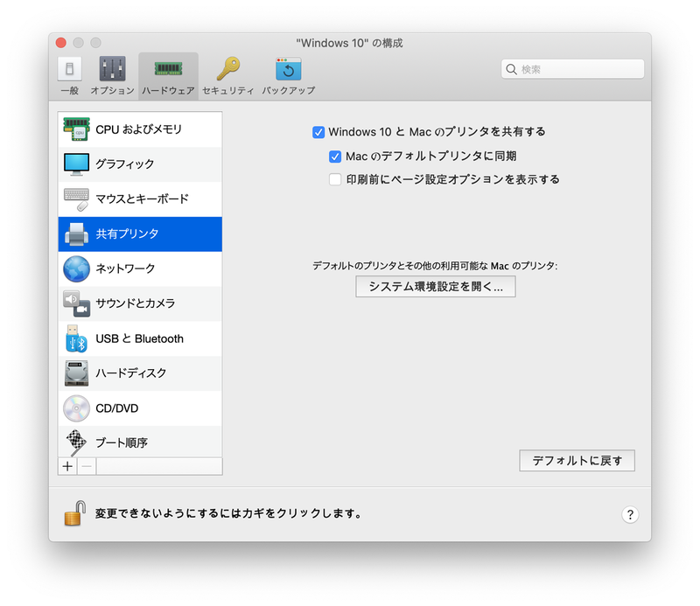Viewport: 700px width, 606px height.
Task: Toggle Windows 10 と Mac のプリンタを共有する
Action: pos(318,132)
